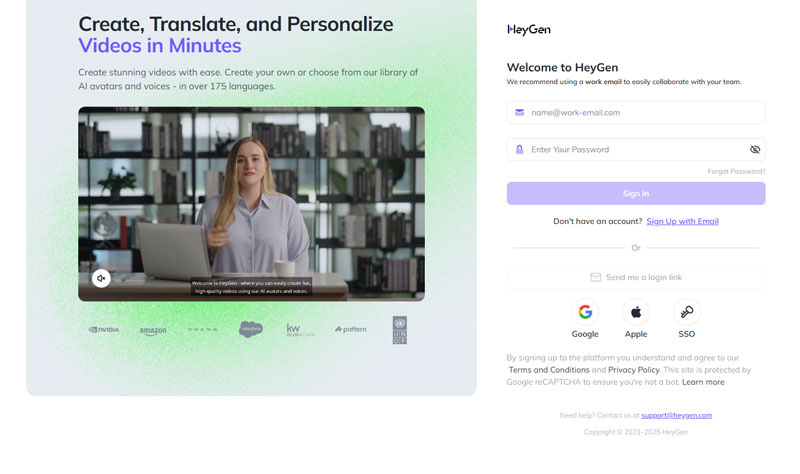The height and width of the screenshot is (474, 800).
Task: Click the Sign In button
Action: [636, 193]
